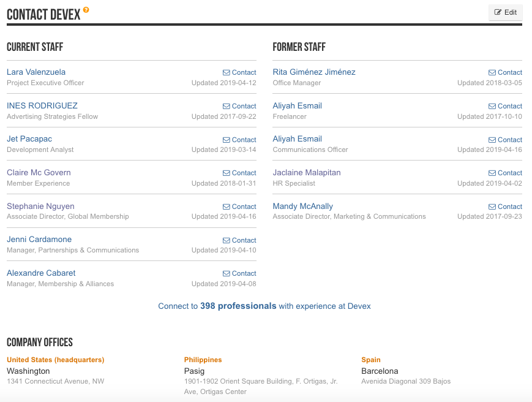Select the Barcelona city name

[x=380, y=371]
